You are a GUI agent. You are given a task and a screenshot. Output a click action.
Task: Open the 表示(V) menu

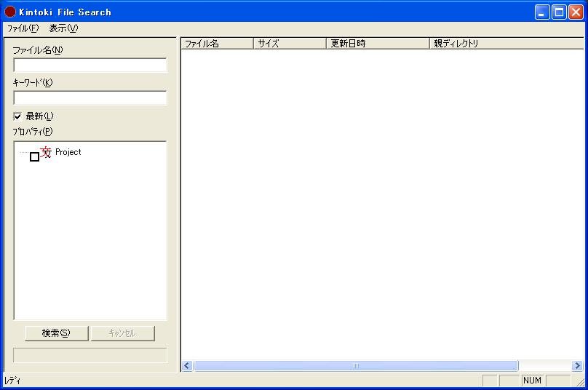tap(63, 28)
